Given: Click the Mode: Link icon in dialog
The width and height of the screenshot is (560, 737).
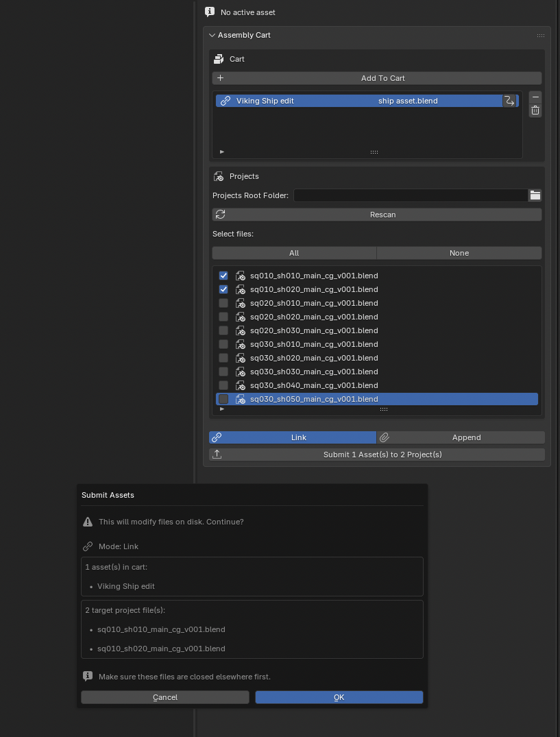Looking at the screenshot, I should pyautogui.click(x=87, y=546).
